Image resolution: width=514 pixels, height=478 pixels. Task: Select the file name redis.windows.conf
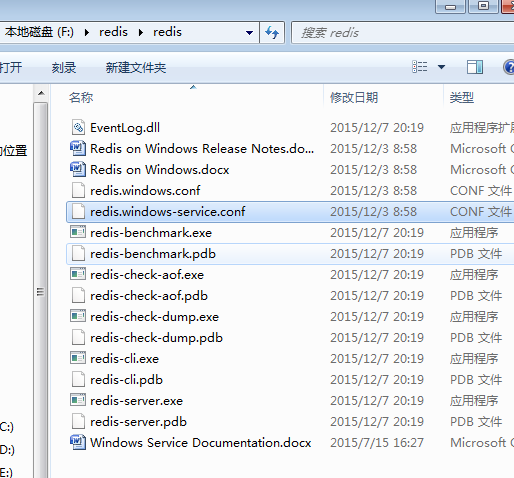(x=145, y=191)
